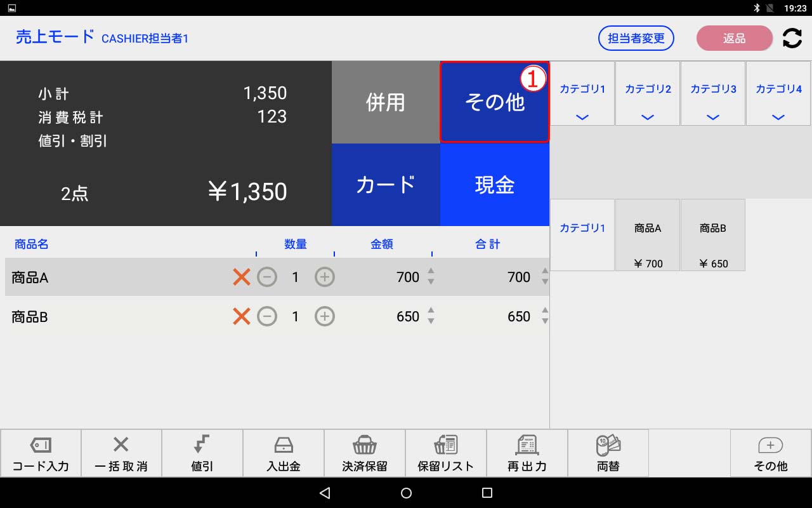Select the 併用 combined payment button
812x508 pixels.
pos(386,102)
